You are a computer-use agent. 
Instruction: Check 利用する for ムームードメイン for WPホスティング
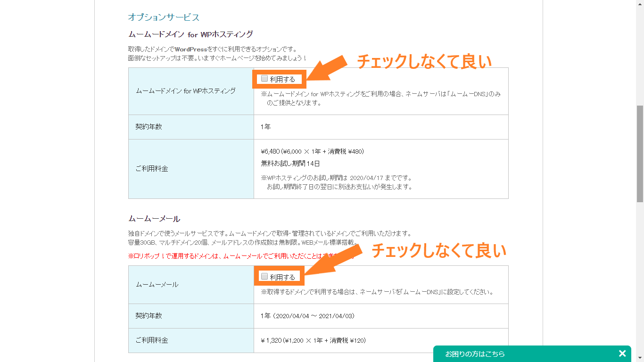264,79
